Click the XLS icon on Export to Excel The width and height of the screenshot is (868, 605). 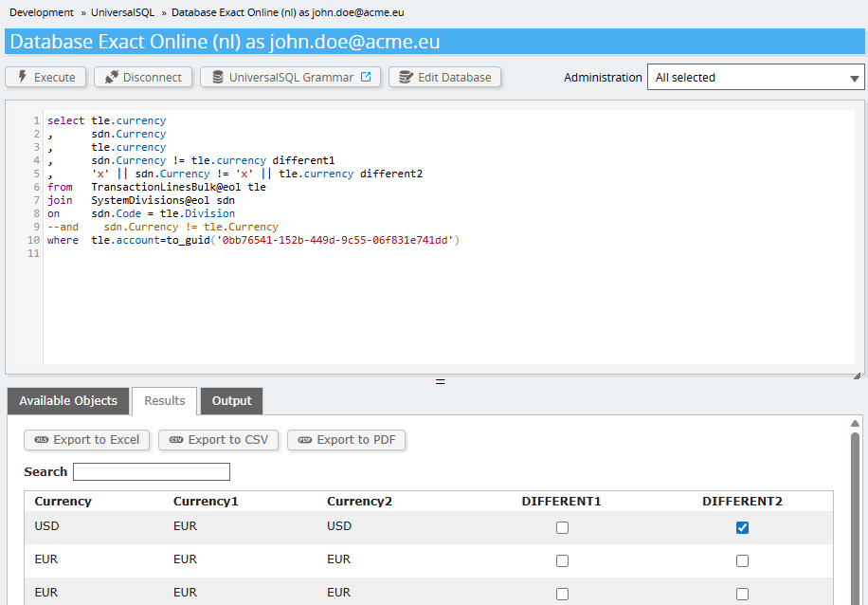(x=41, y=440)
